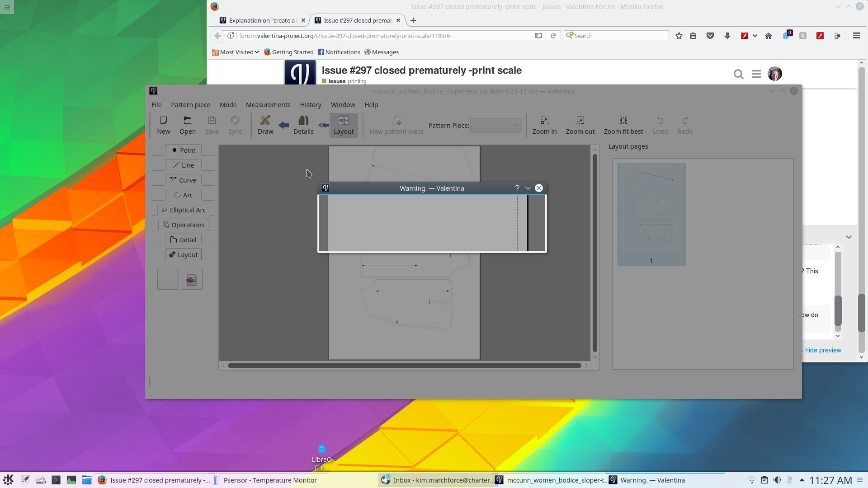Open the Most Visited bookmarks dropdown
Screen dimensions: 868x488
click(x=236, y=52)
